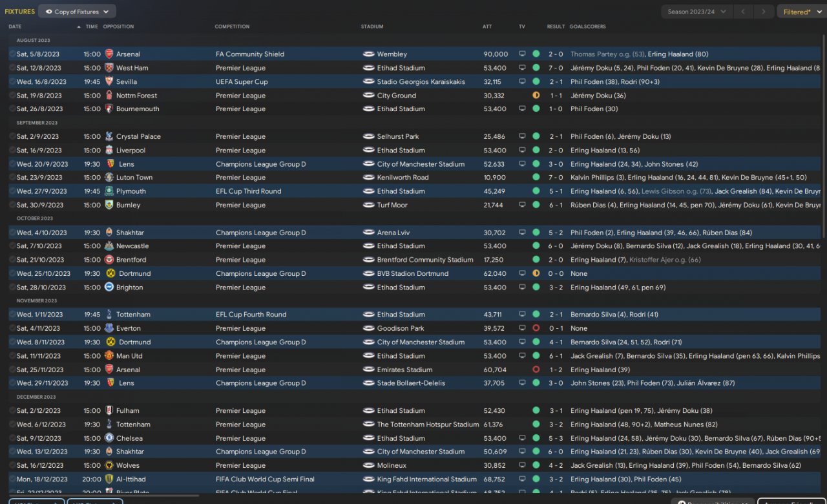Click the Newcastle club badge
This screenshot has height=504, width=827.
pyautogui.click(x=109, y=246)
